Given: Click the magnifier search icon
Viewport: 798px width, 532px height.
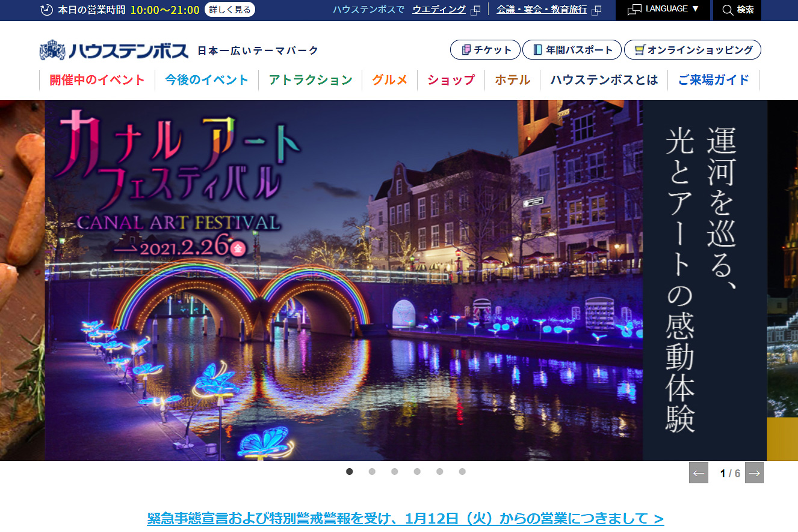Looking at the screenshot, I should [x=728, y=10].
